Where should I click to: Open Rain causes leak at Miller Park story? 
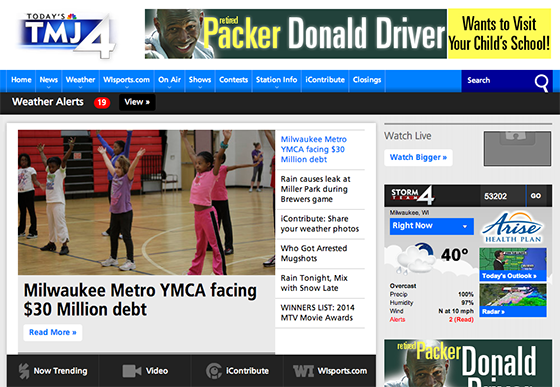[x=315, y=189]
